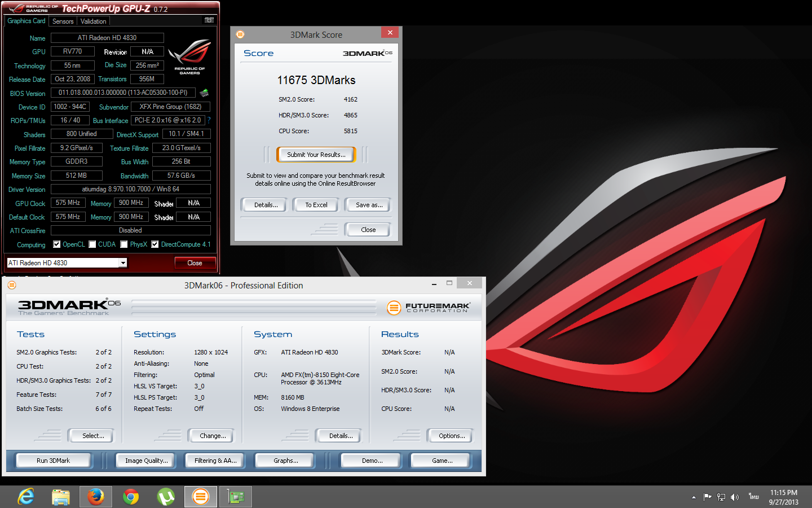812x508 pixels.
Task: Open File Explorer from the taskbar
Action: tap(61, 497)
